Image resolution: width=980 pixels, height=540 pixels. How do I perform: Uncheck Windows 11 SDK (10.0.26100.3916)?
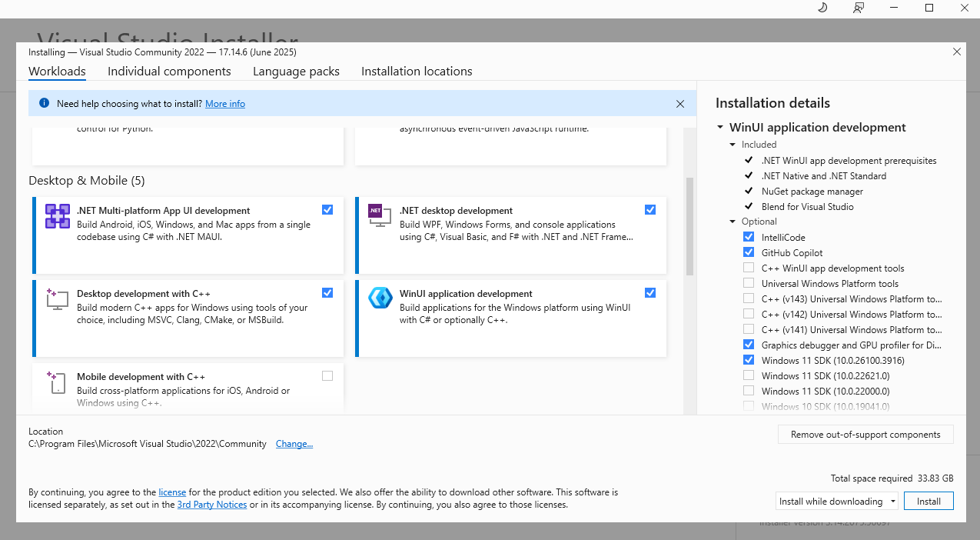[x=749, y=360]
